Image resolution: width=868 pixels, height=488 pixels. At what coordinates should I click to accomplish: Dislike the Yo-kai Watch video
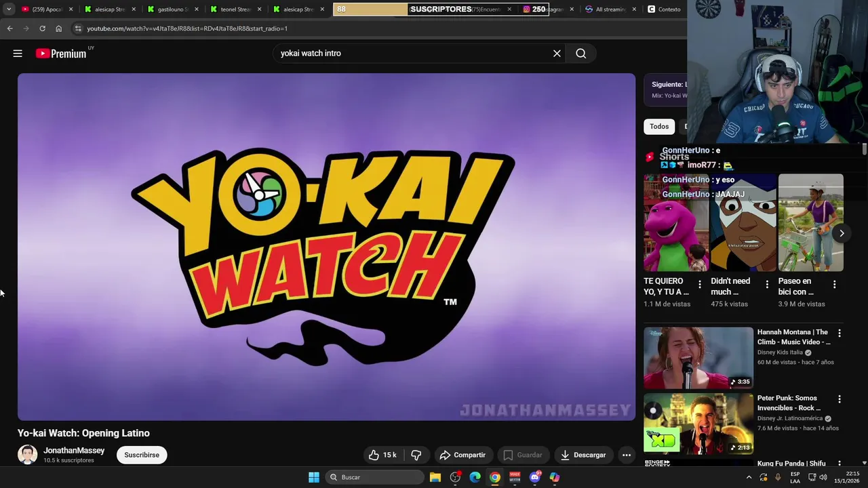coord(416,455)
